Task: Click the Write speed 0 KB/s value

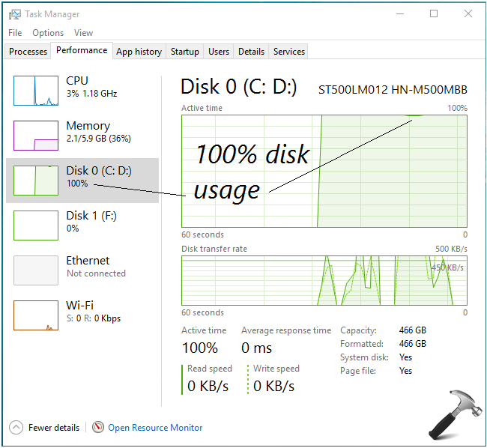Action: coord(273,387)
